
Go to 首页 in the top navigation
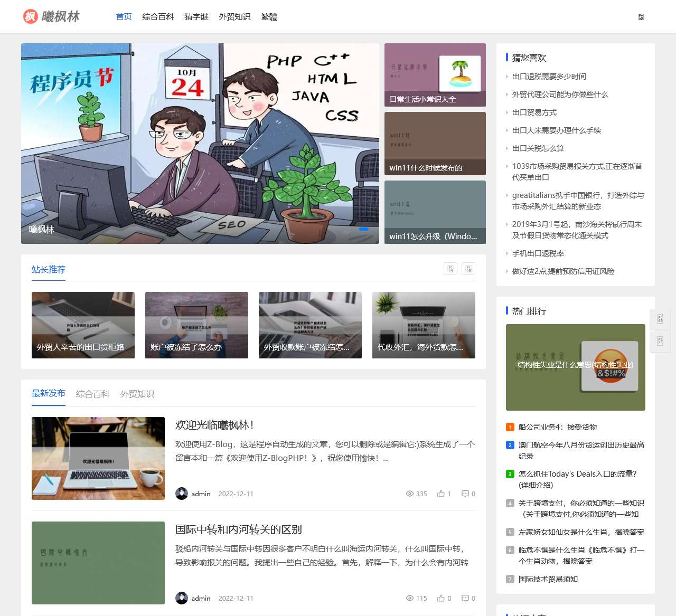coord(124,17)
